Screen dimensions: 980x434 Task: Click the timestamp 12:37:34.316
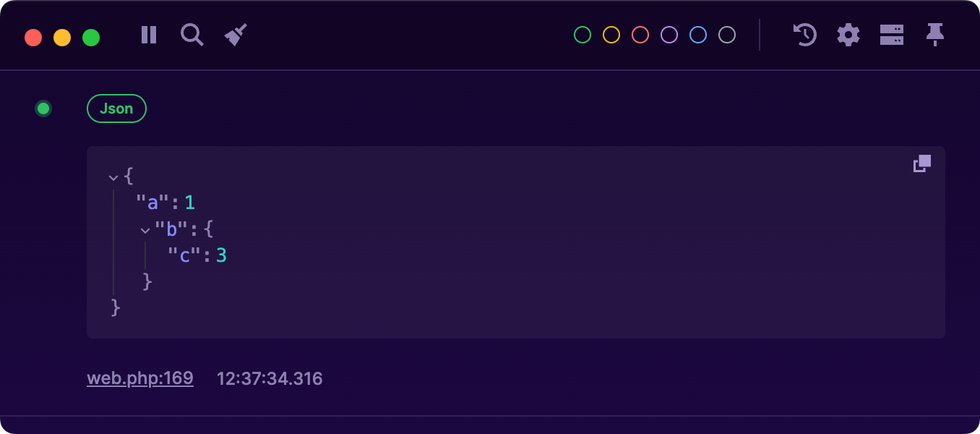pos(270,378)
